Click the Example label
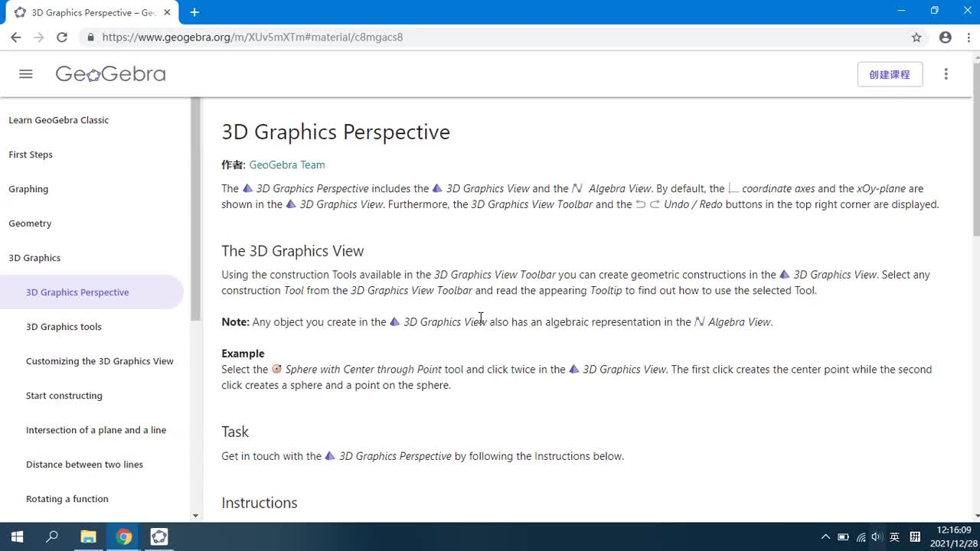The height and width of the screenshot is (551, 980). 243,354
